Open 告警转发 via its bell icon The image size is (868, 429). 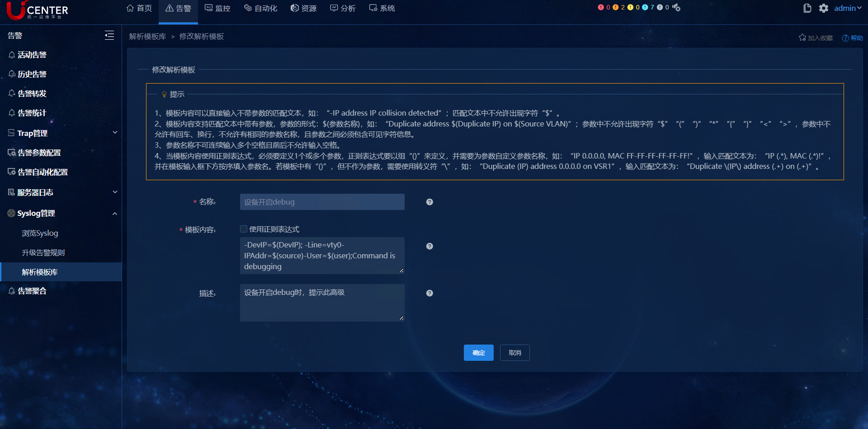tap(12, 93)
